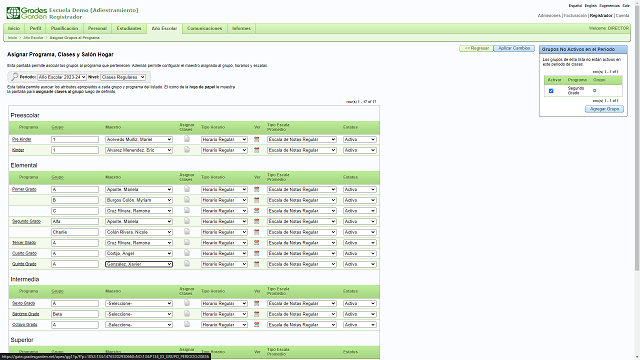This screenshot has height=360, width=640.
Task: Open assign classes icon for Kinder row
Action: coord(187,149)
